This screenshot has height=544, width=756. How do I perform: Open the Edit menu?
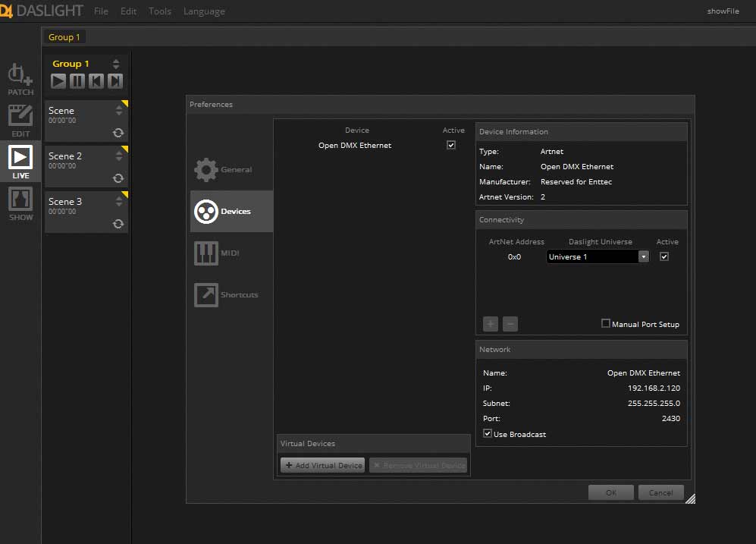click(x=128, y=11)
